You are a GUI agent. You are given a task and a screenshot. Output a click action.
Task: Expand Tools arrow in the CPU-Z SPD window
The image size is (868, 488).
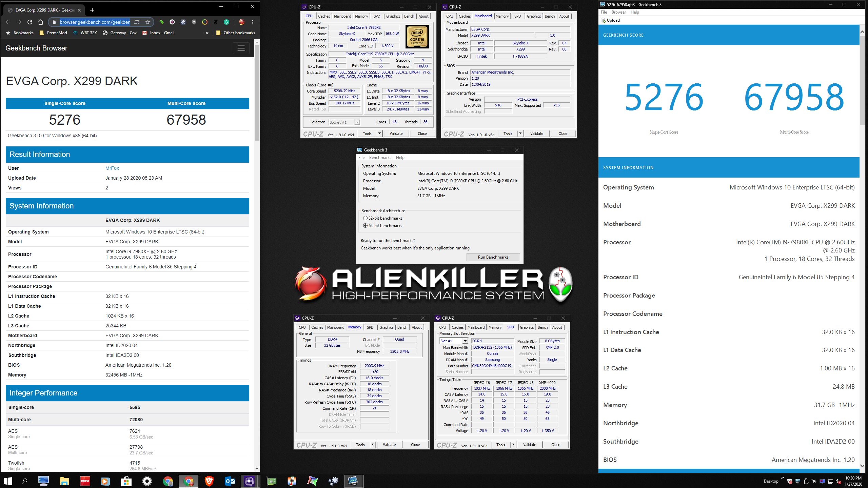513,445
